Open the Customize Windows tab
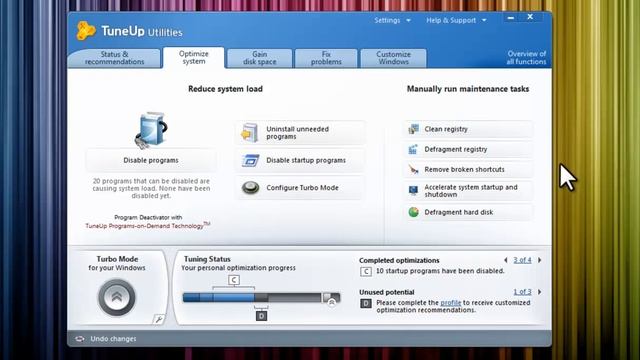The image size is (640, 360). click(x=393, y=58)
